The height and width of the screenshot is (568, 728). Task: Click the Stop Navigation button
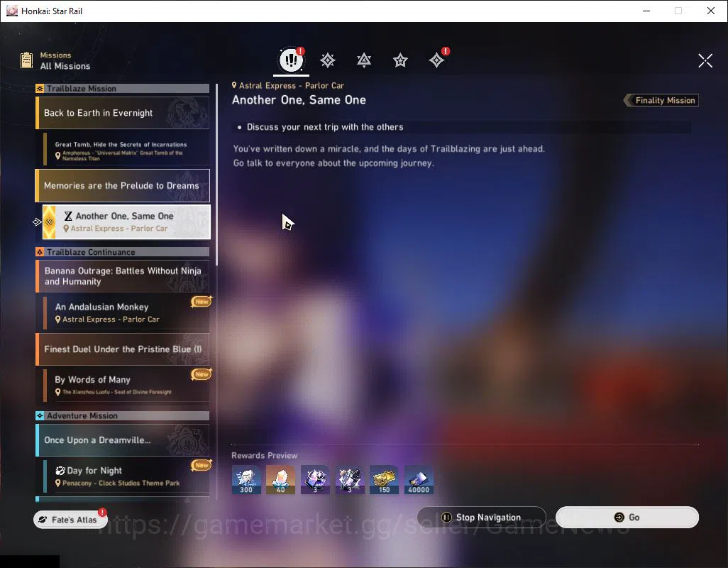point(482,518)
